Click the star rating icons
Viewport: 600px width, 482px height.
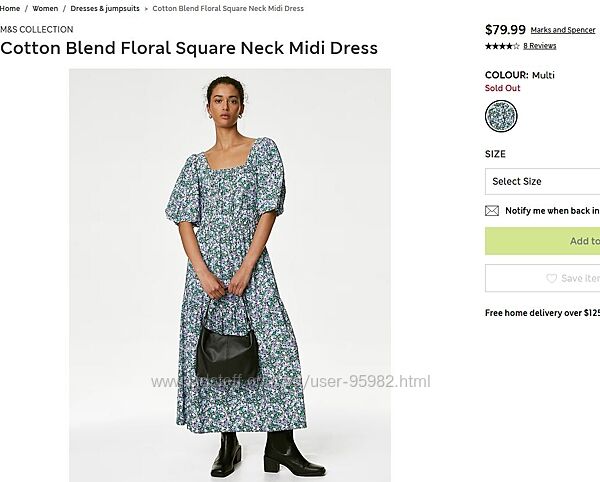click(x=501, y=46)
